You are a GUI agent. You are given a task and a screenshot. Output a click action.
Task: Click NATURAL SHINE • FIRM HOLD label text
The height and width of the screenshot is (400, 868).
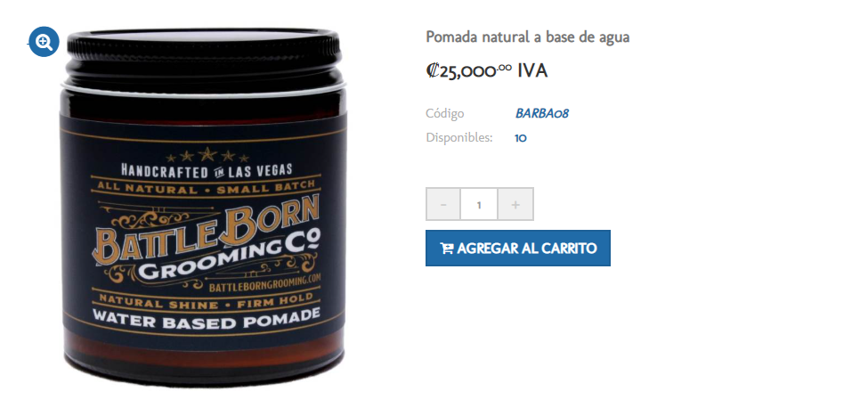tap(206, 301)
